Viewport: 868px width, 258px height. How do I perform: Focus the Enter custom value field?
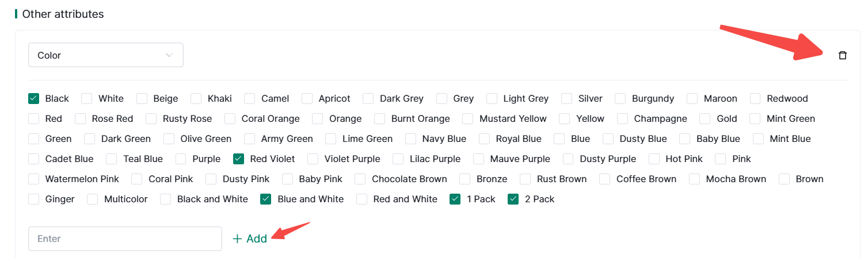pos(125,238)
